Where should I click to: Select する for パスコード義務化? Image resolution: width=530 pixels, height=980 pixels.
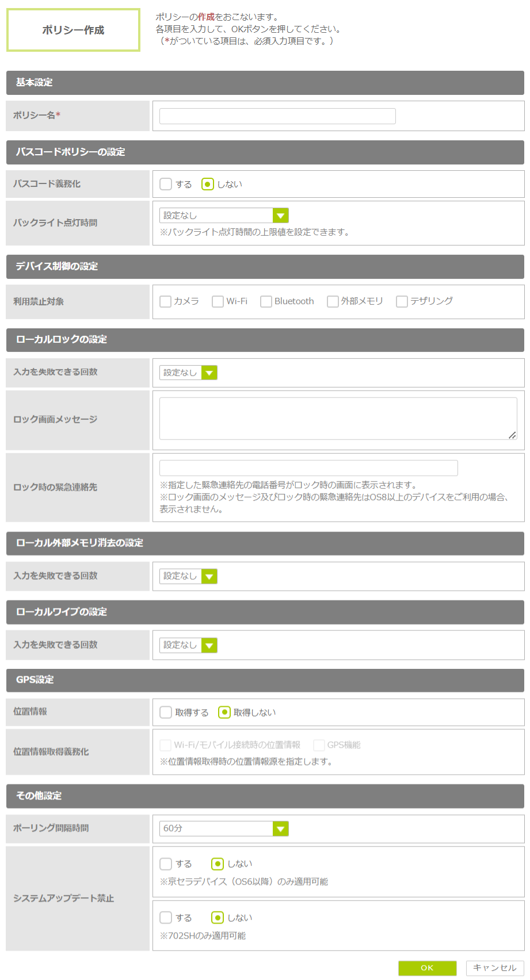click(x=166, y=185)
